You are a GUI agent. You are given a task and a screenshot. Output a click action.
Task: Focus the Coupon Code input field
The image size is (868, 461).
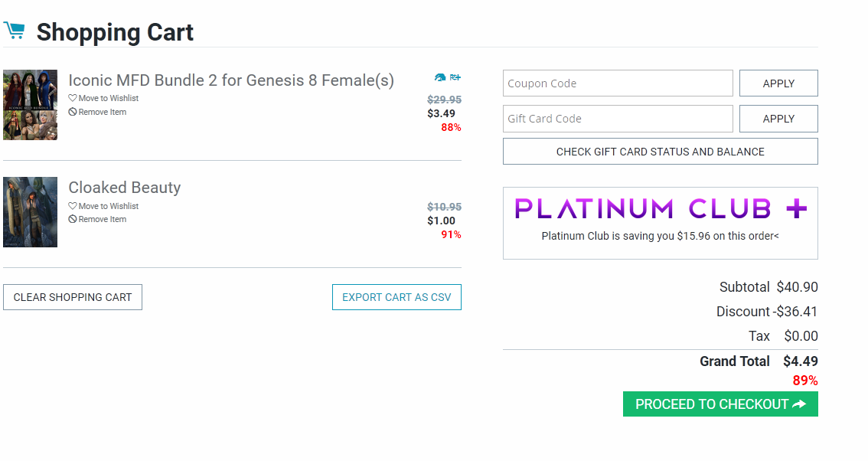[618, 83]
